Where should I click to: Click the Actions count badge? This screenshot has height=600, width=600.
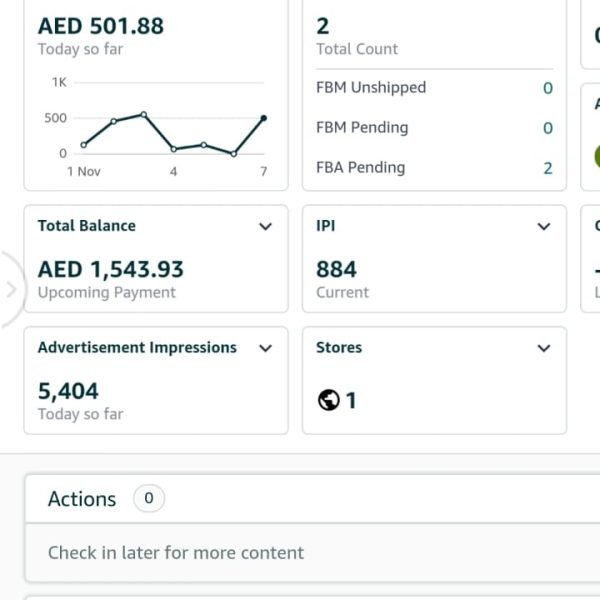coord(149,498)
